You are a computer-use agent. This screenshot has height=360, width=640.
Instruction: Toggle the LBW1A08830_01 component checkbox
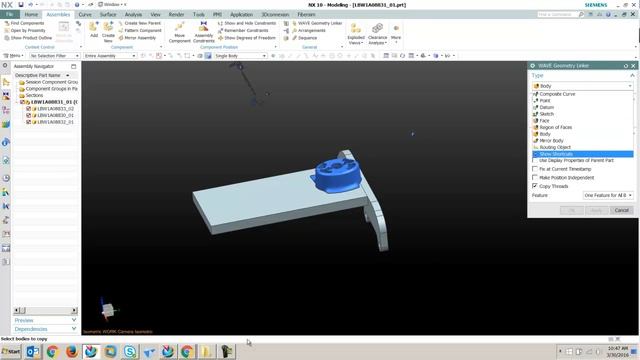(28, 116)
